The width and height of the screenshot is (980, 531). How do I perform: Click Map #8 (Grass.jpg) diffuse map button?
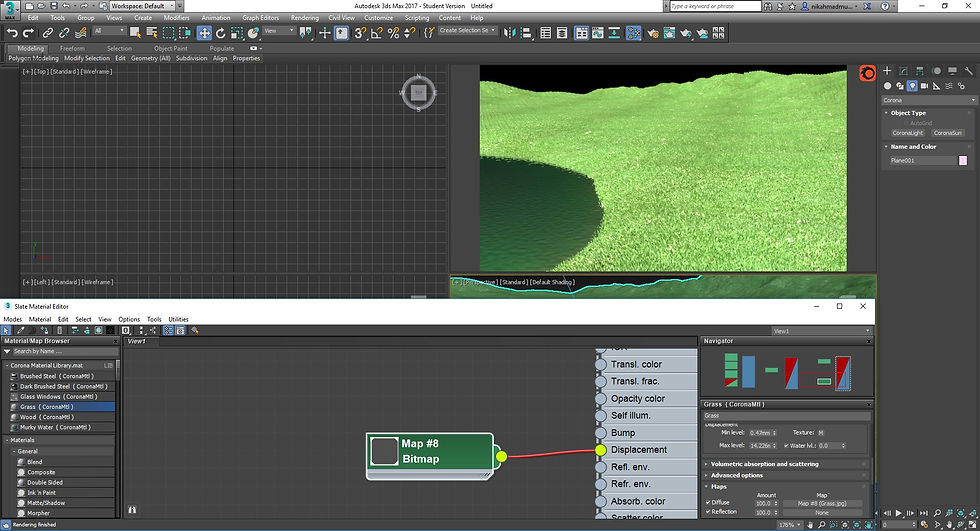coord(822,504)
